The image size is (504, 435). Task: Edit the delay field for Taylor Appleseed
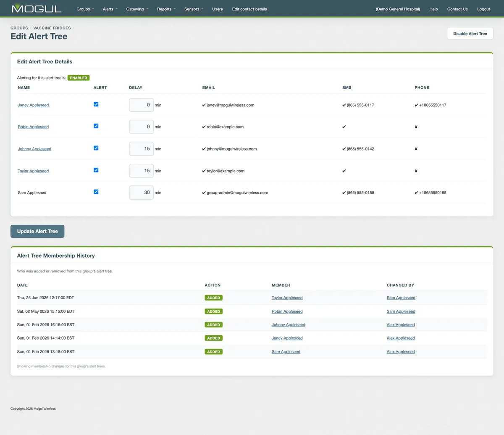(x=141, y=171)
